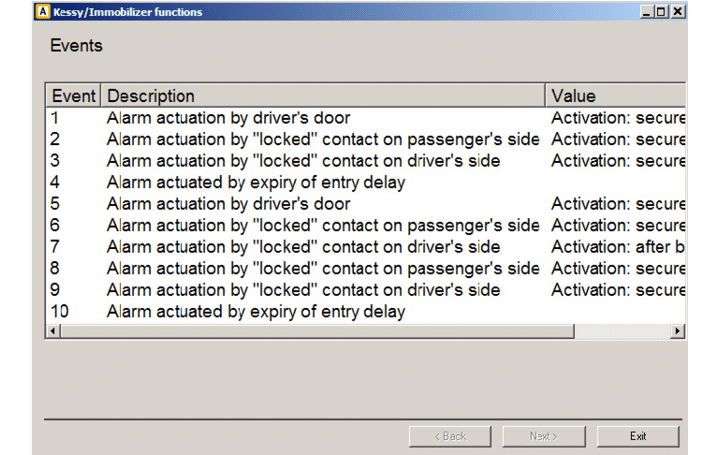Click the scroll-right arrow of the events list

(678, 331)
